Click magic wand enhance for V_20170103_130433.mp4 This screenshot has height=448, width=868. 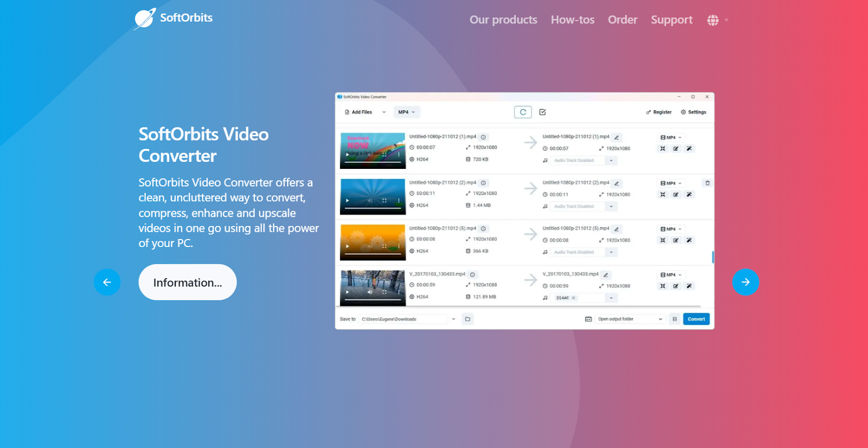click(689, 286)
